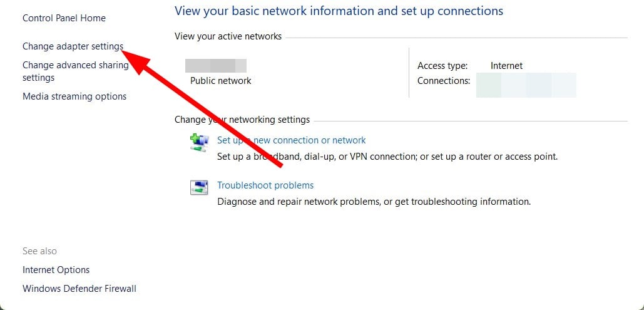Click the Troubleshoot problems monitor icon
Screen dimensions: 644x310
[x=199, y=187]
